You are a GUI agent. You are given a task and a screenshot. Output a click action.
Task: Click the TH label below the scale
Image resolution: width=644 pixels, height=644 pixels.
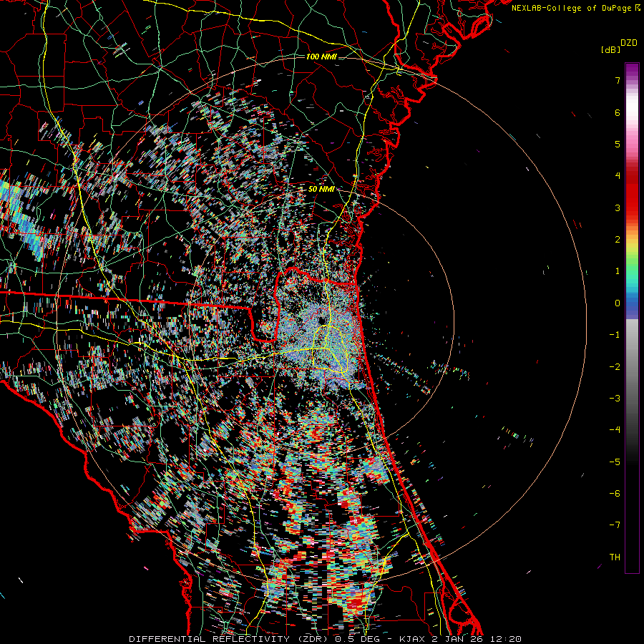[615, 557]
